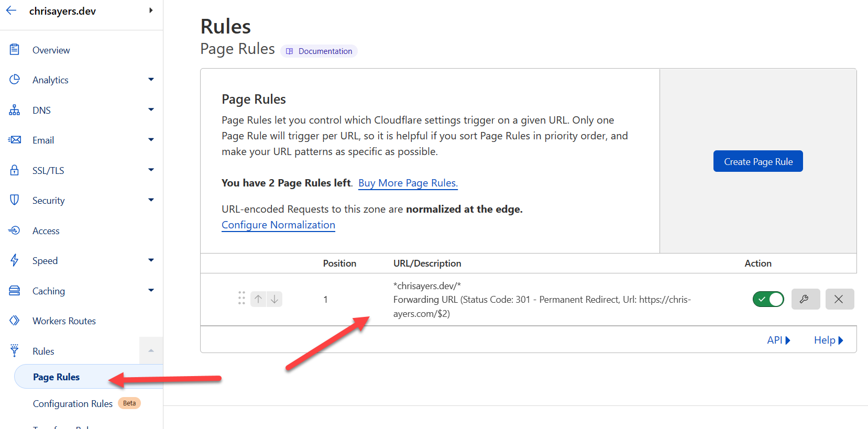The image size is (868, 429).
Task: Open the chrisayers.dev site switcher arrow
Action: [151, 10]
